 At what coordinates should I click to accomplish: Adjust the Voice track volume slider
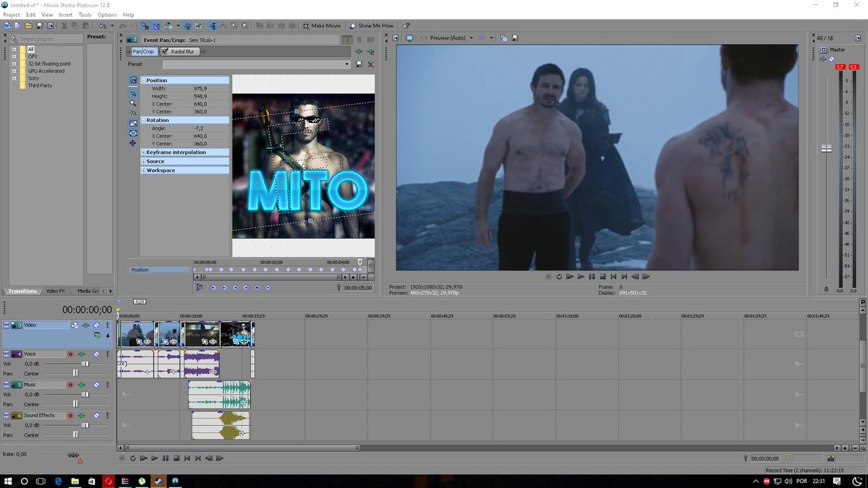click(85, 364)
